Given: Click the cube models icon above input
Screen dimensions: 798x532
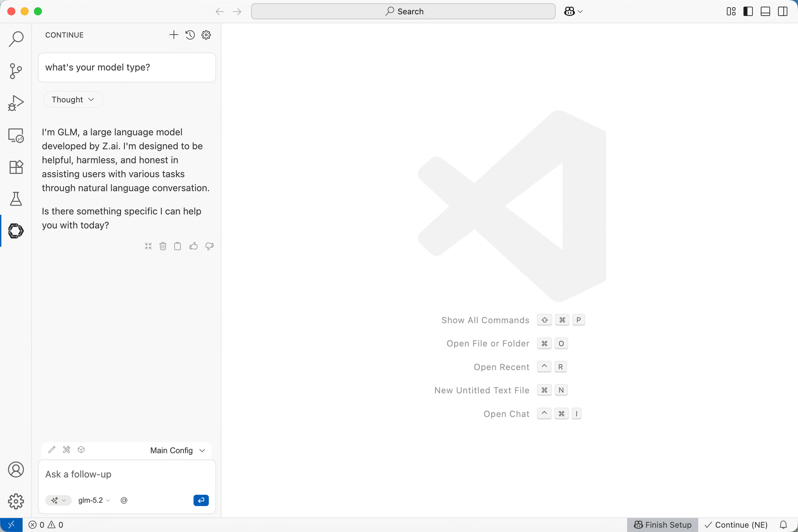Looking at the screenshot, I should pyautogui.click(x=81, y=450).
